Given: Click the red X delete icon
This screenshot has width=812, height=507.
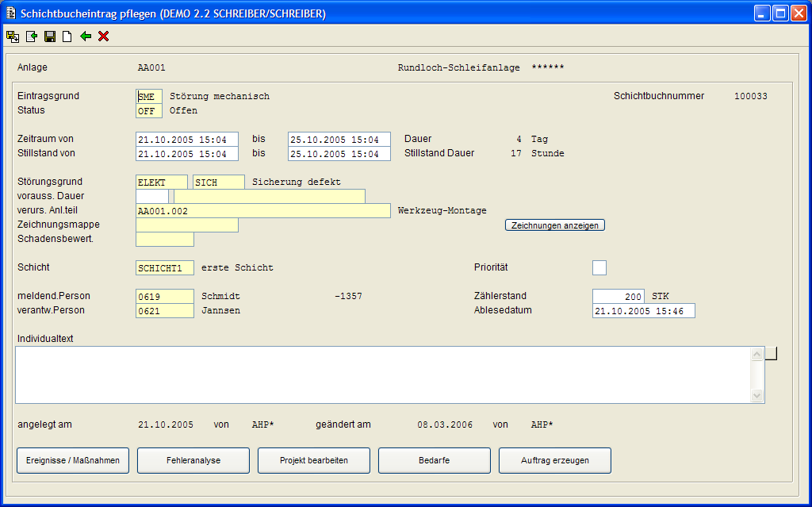Looking at the screenshot, I should click(x=104, y=36).
